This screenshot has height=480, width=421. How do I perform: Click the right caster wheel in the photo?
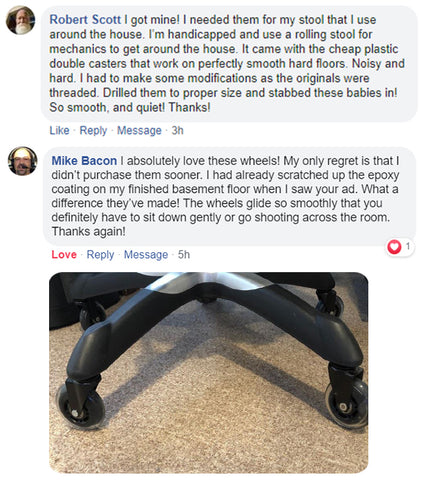(347, 404)
